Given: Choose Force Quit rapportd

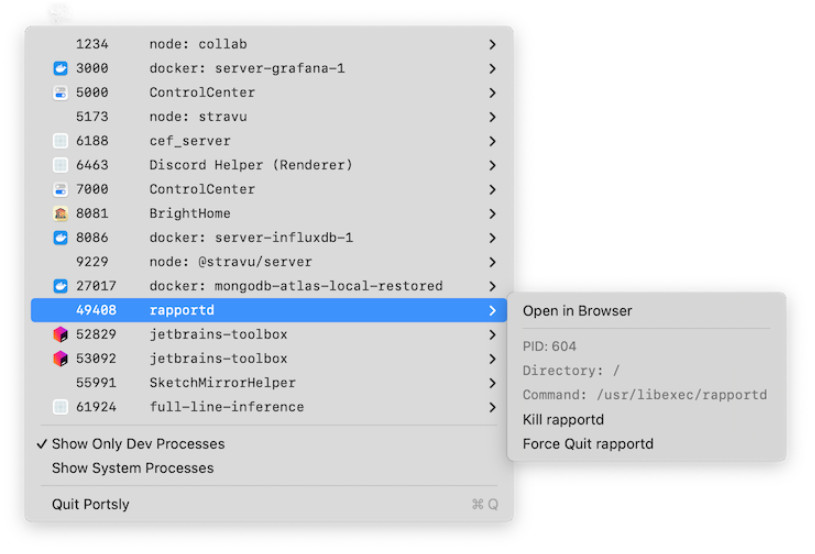Looking at the screenshot, I should [x=588, y=444].
